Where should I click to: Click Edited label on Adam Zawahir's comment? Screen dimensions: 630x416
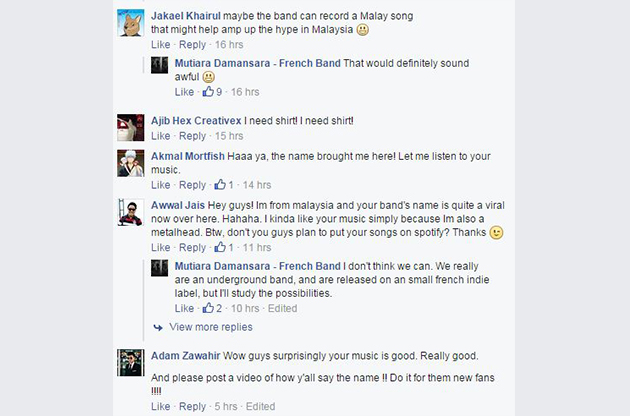point(260,407)
